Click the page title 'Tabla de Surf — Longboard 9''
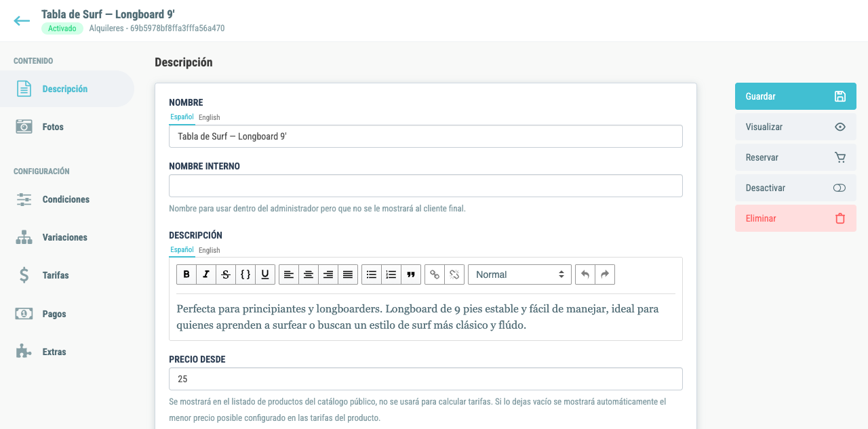This screenshot has width=868, height=429. click(x=108, y=14)
